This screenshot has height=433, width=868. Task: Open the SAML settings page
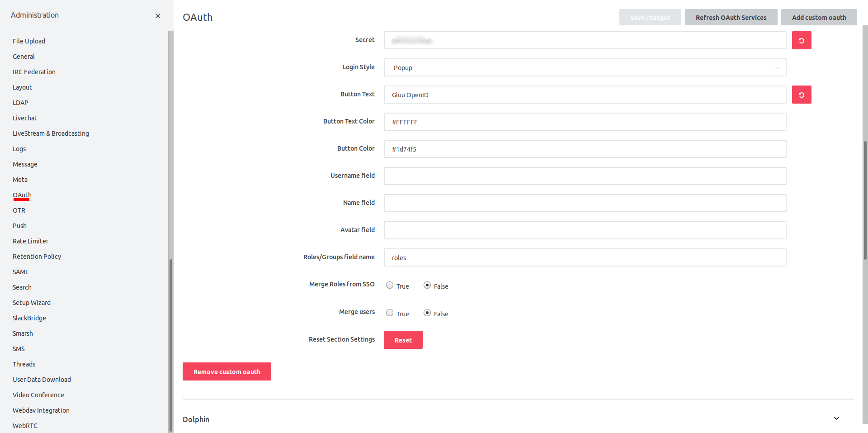[21, 272]
